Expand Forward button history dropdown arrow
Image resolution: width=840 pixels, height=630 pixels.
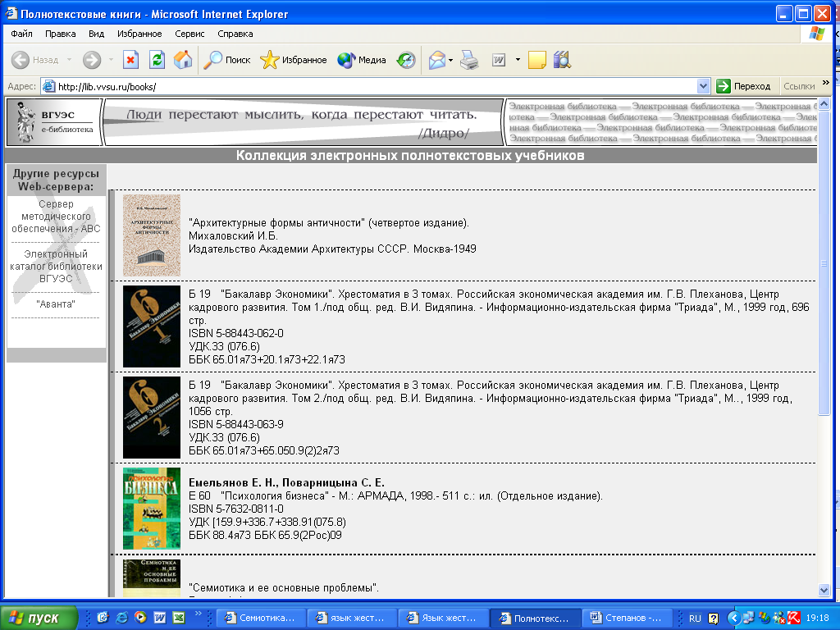coord(111,59)
